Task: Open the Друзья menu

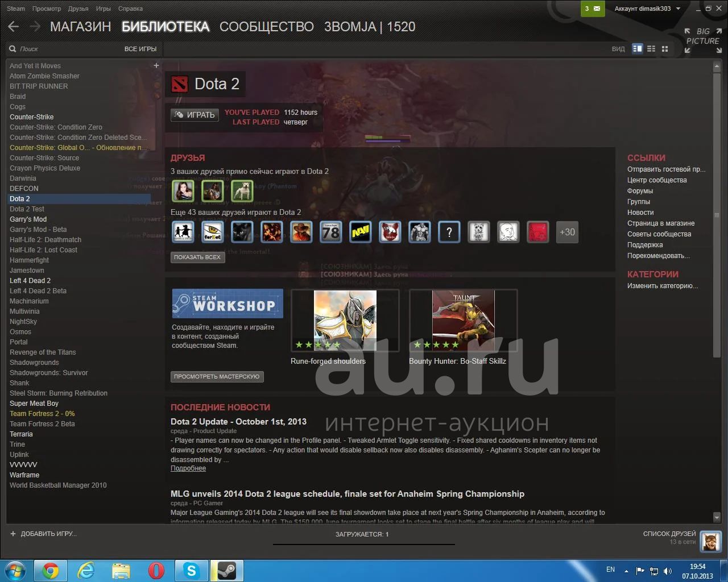Action: (78, 9)
